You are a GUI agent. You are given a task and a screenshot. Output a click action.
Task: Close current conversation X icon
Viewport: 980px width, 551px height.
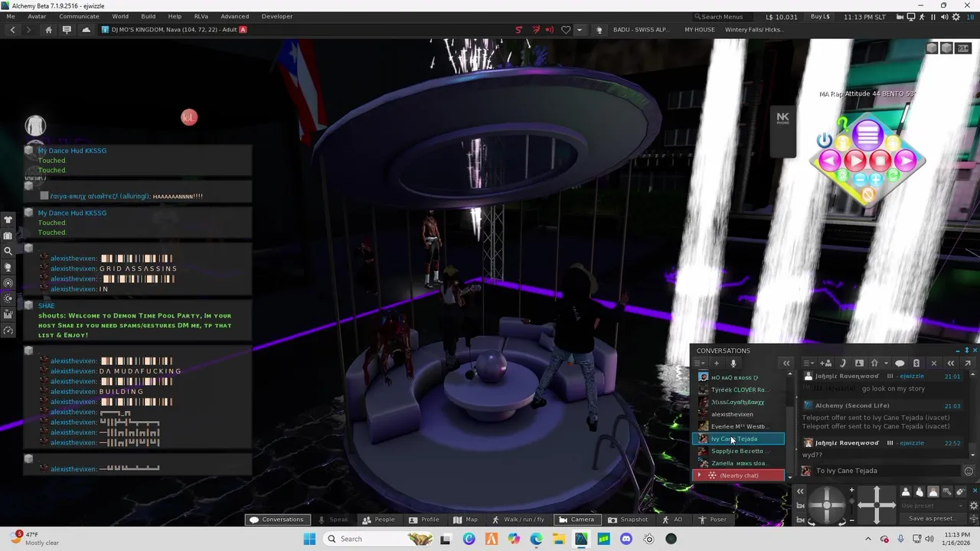coord(933,364)
